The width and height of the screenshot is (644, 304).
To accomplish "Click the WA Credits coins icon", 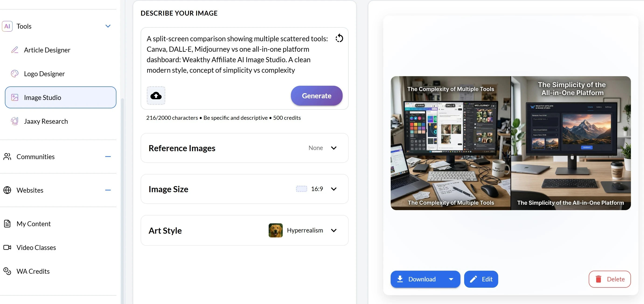I will click(7, 271).
